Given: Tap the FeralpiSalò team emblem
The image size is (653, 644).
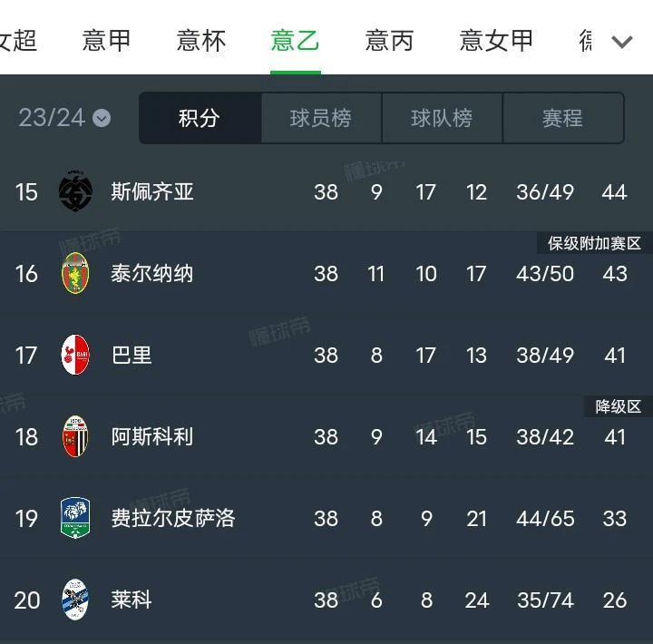Looking at the screenshot, I should click(75, 518).
